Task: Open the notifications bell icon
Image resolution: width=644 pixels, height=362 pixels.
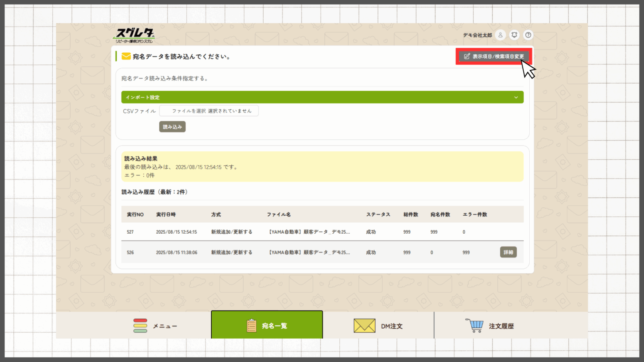Action: pyautogui.click(x=514, y=35)
